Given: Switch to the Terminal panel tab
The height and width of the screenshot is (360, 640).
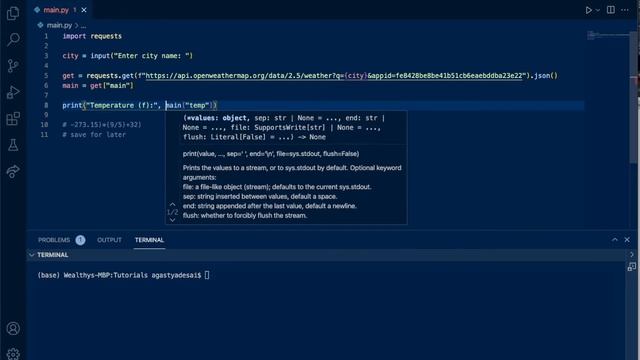Looking at the screenshot, I should (149, 240).
